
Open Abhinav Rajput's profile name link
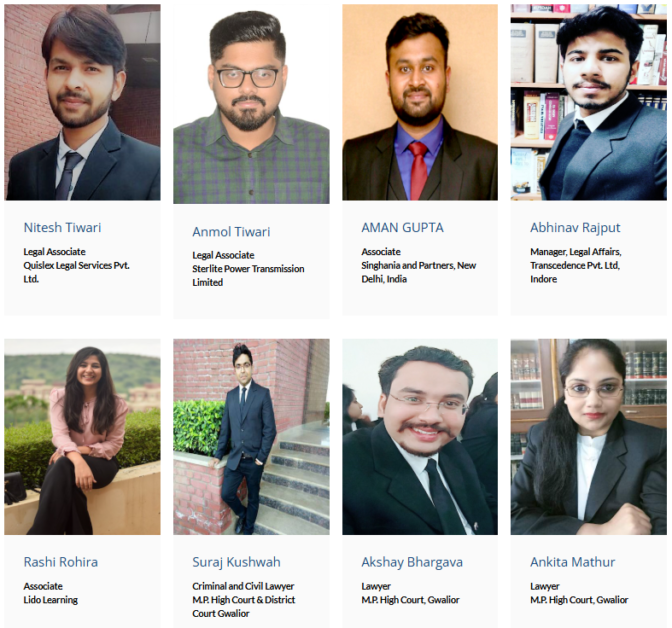[x=575, y=228]
